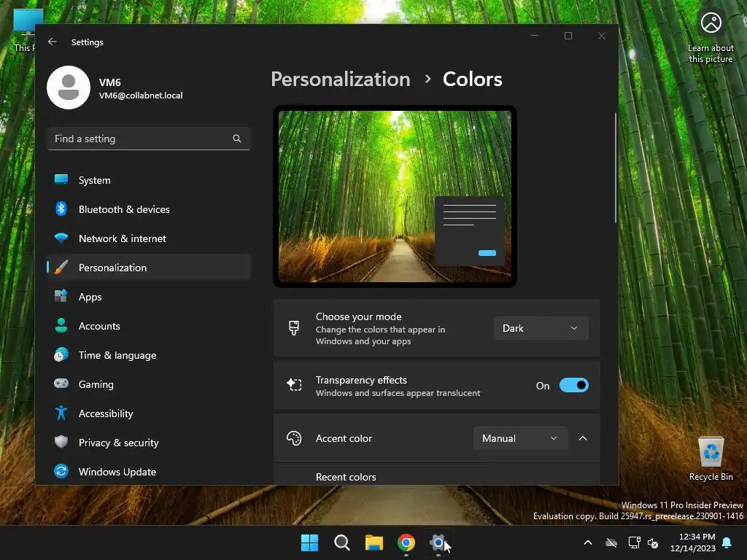Open File Explorer from the taskbar
Image resolution: width=747 pixels, height=560 pixels.
(374, 542)
